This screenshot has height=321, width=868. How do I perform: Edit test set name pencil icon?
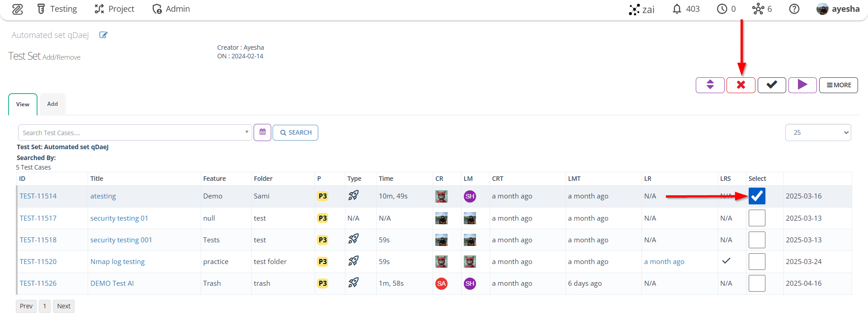(x=104, y=35)
